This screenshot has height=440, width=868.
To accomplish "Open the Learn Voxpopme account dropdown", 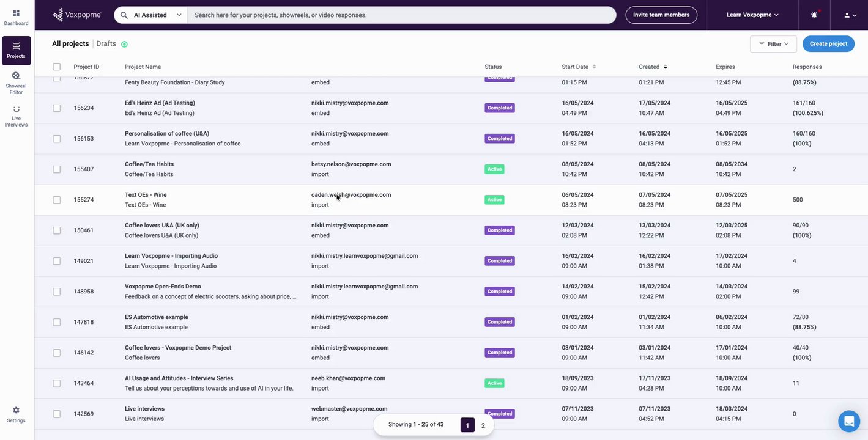I will point(752,15).
